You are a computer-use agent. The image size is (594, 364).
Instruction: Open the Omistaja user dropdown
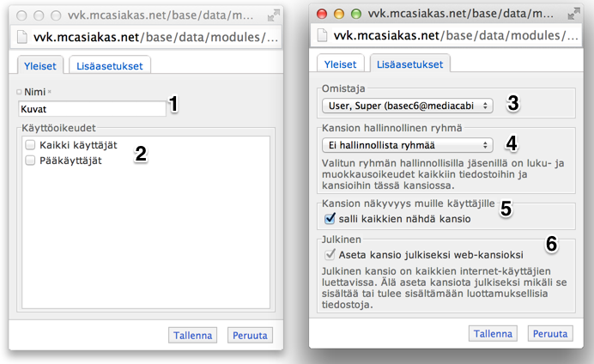pyautogui.click(x=407, y=106)
